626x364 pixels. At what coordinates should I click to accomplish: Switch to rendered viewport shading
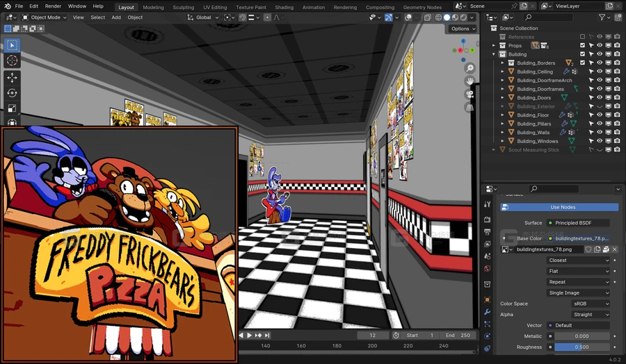(463, 17)
